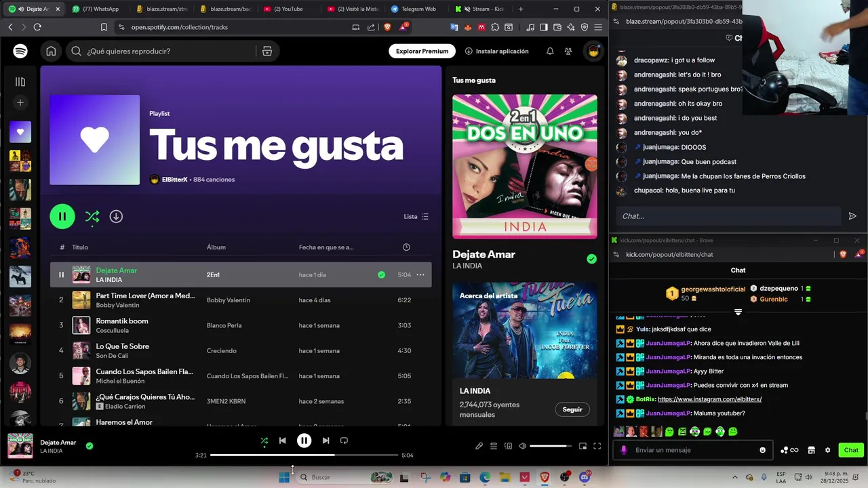Toggle liked checkmark on Dejate Amar row
868x488 pixels.
pos(381,274)
